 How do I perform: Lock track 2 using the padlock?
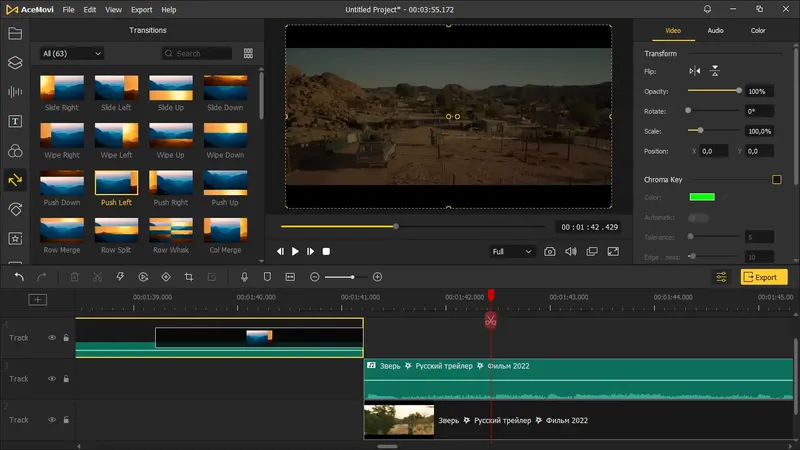point(66,420)
